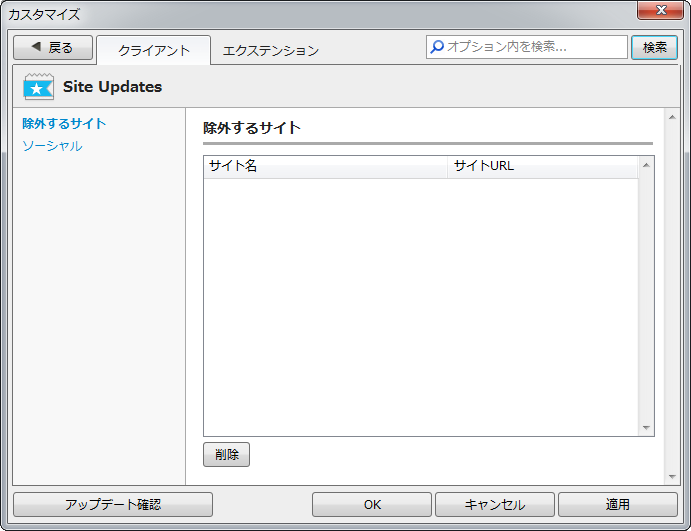Click the settings panel scroll down arrow

click(x=672, y=476)
